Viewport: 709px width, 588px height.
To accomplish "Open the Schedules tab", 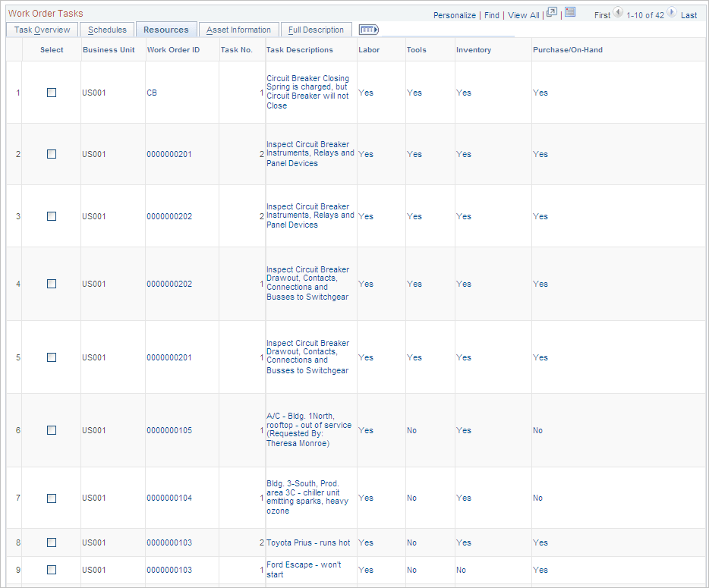I will coord(106,29).
